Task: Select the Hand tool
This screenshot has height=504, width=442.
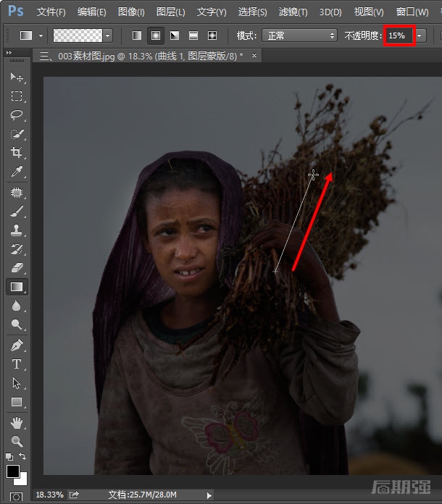Action: pyautogui.click(x=17, y=423)
